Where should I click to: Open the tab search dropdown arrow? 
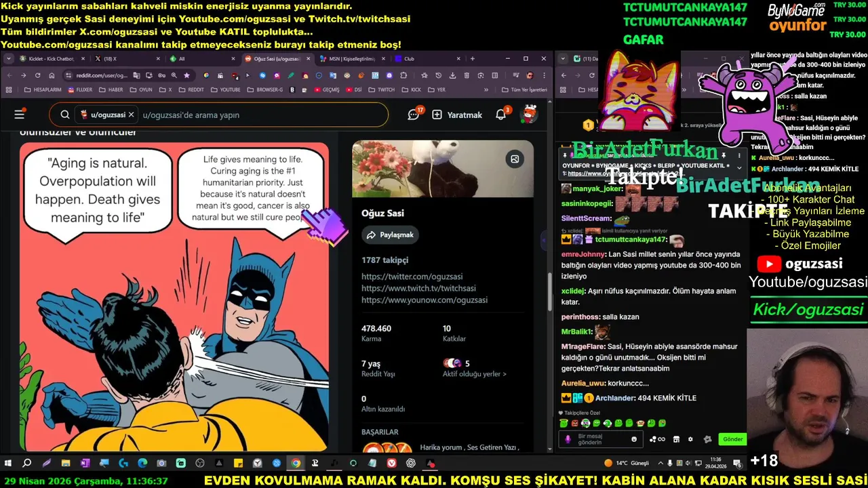[9, 59]
